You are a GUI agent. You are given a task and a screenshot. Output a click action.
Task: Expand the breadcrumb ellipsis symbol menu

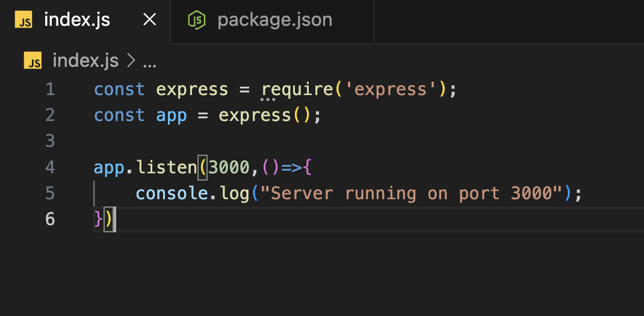tap(149, 62)
